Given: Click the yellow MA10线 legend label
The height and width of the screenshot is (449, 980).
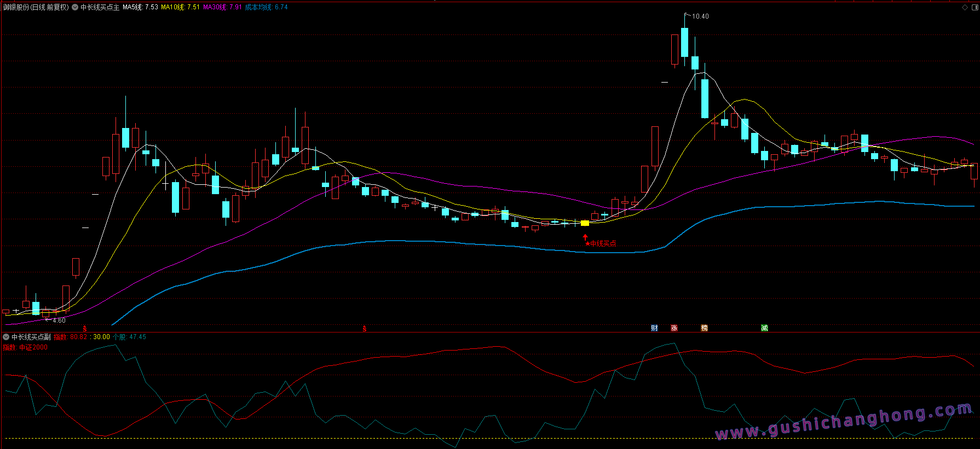Looking at the screenshot, I should click(x=180, y=7).
